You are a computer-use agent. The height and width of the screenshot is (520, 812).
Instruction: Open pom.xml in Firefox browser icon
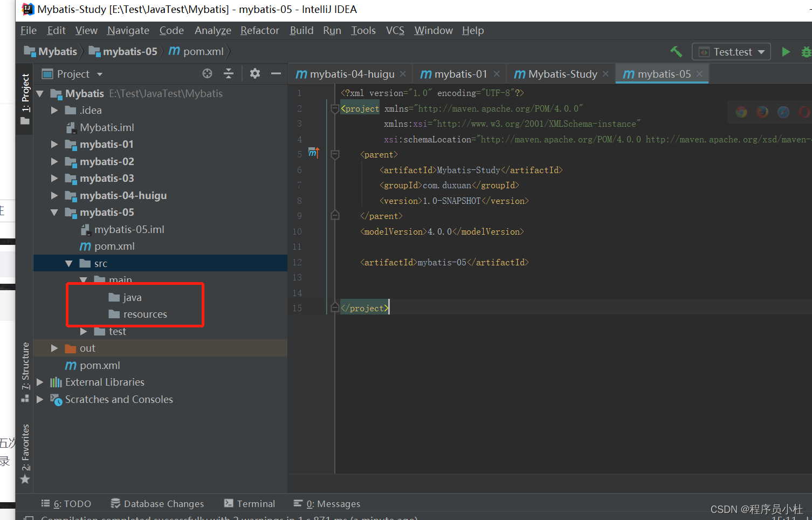[762, 112]
